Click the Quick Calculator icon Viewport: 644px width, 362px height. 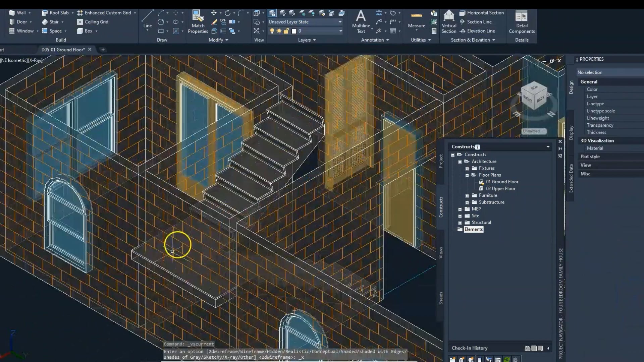(434, 31)
